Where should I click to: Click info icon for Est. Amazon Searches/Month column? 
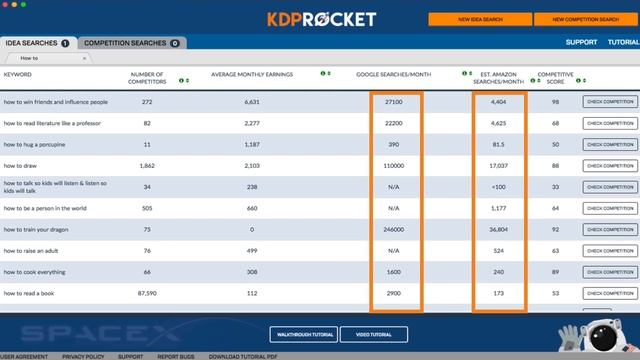tap(533, 81)
